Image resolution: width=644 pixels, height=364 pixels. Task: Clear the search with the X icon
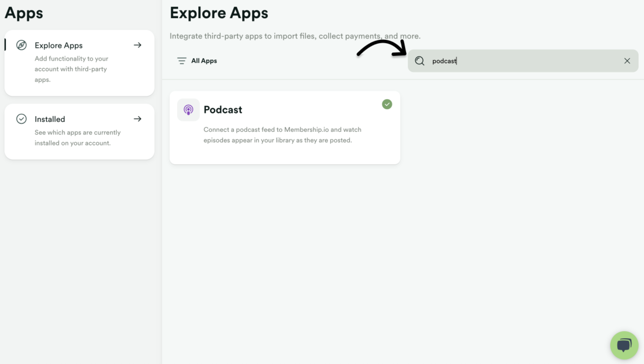[x=627, y=61]
